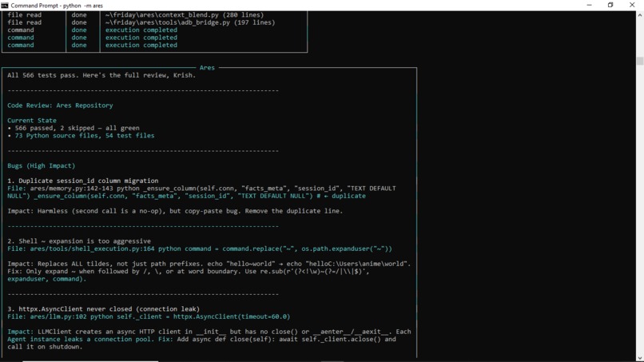The height and width of the screenshot is (362, 644).
Task: Click 'call it on shutdown.' text
Action: point(45,347)
